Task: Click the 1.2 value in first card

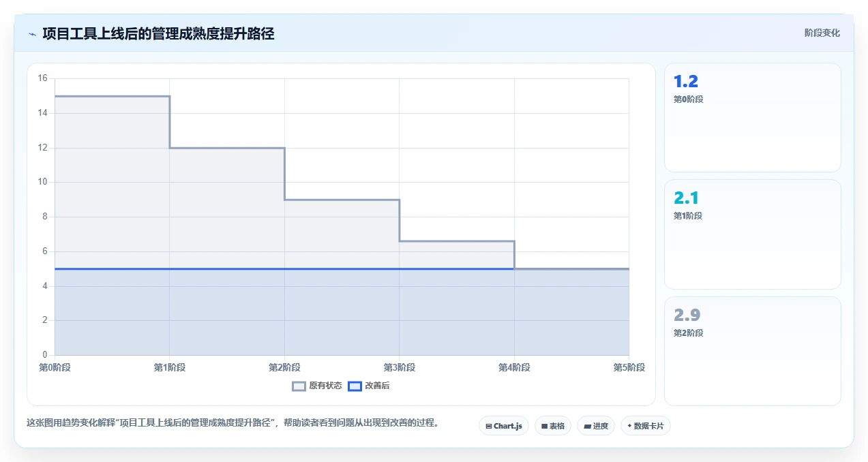Action: click(686, 82)
